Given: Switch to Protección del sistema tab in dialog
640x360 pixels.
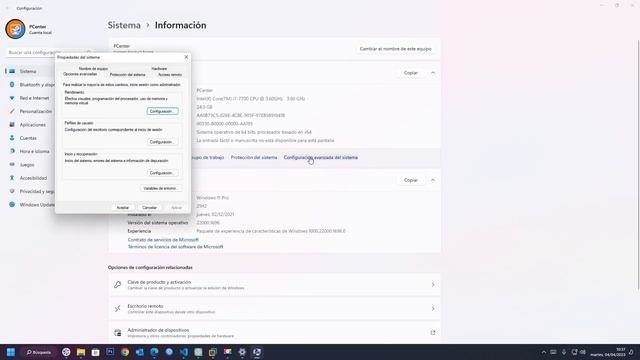Looking at the screenshot, I should pyautogui.click(x=127, y=75).
